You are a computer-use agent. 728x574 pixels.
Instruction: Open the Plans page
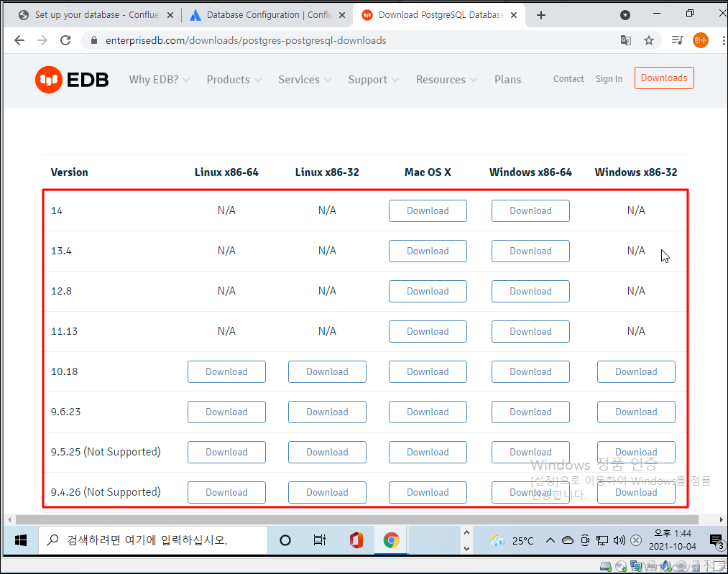[507, 80]
